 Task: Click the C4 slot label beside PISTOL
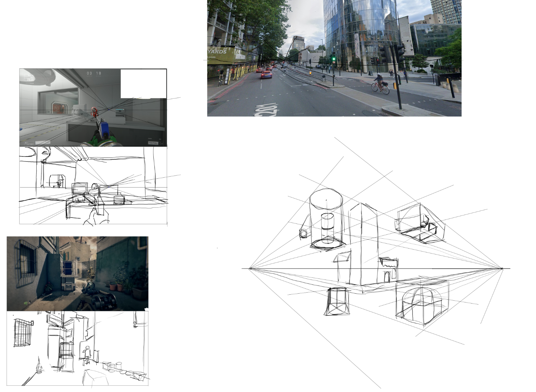(x=162, y=143)
